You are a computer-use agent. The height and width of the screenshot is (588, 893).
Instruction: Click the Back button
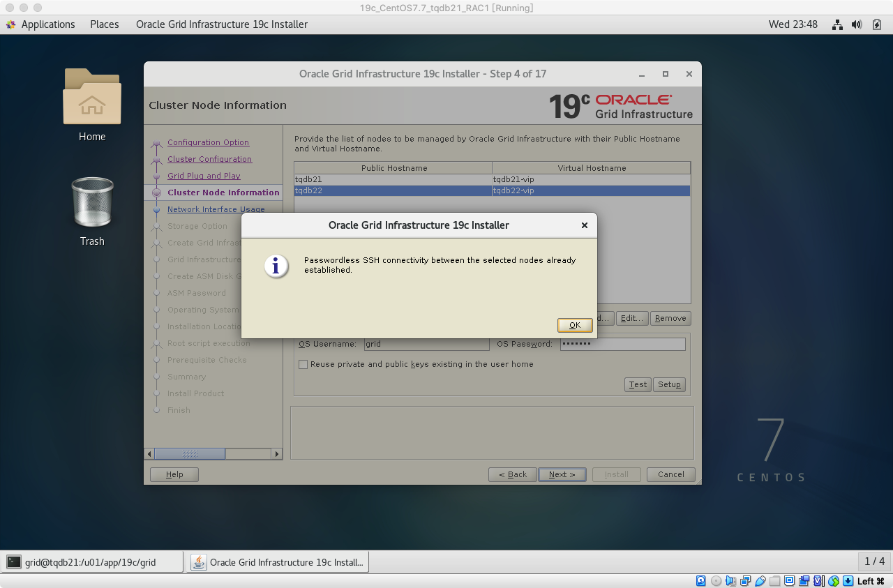click(513, 474)
